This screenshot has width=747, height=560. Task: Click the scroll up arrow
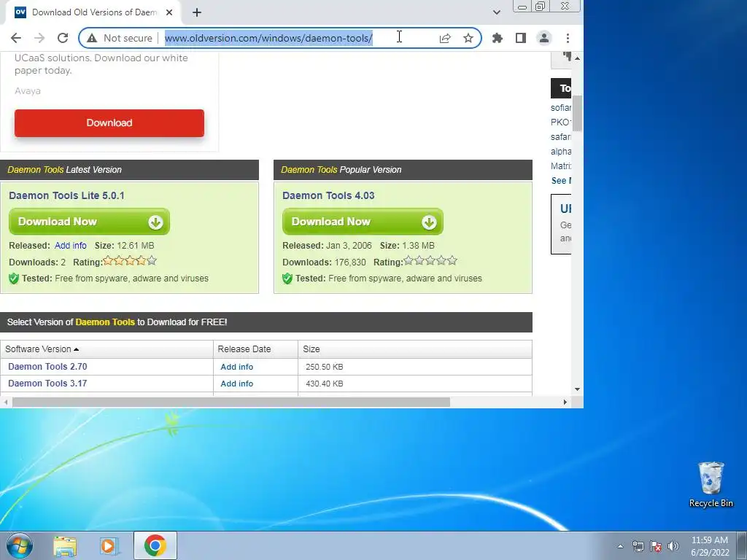click(x=578, y=58)
